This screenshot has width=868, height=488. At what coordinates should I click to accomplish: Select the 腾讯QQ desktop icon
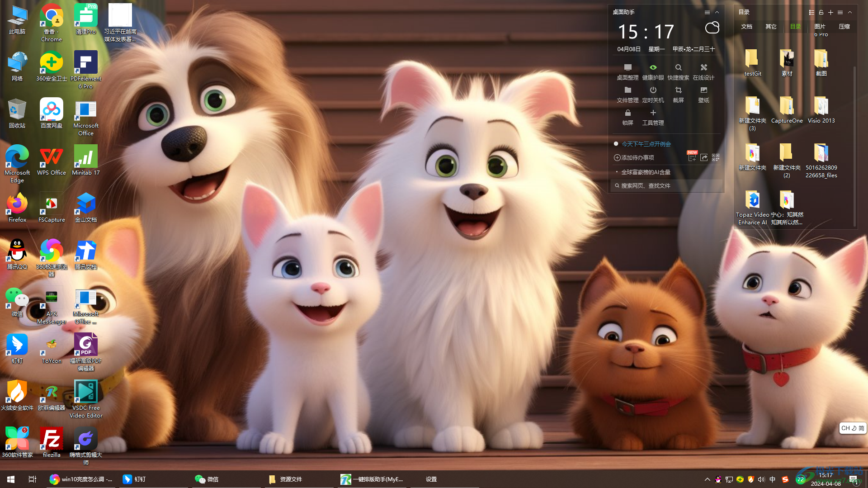(x=17, y=254)
